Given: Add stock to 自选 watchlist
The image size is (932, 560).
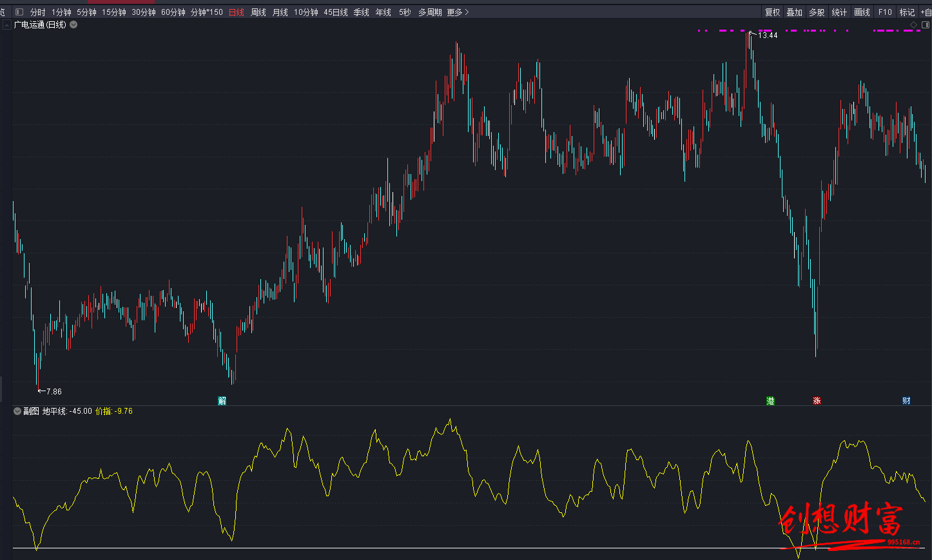Looking at the screenshot, I should (926, 12).
